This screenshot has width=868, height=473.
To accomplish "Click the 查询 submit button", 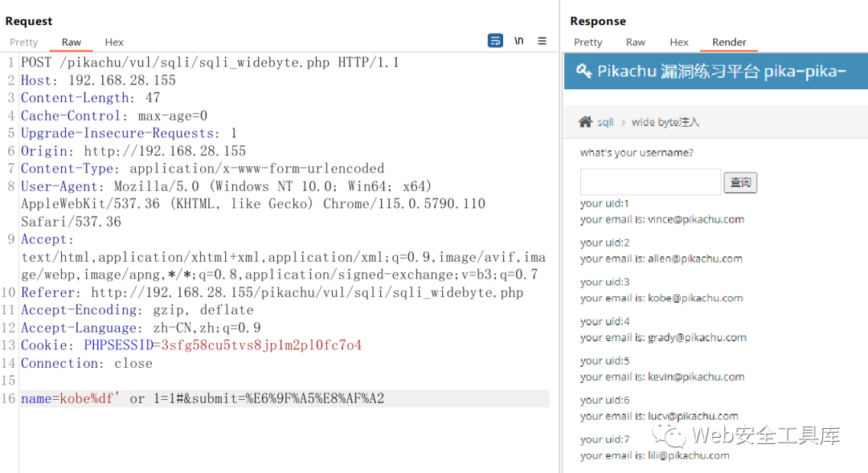I will click(740, 182).
